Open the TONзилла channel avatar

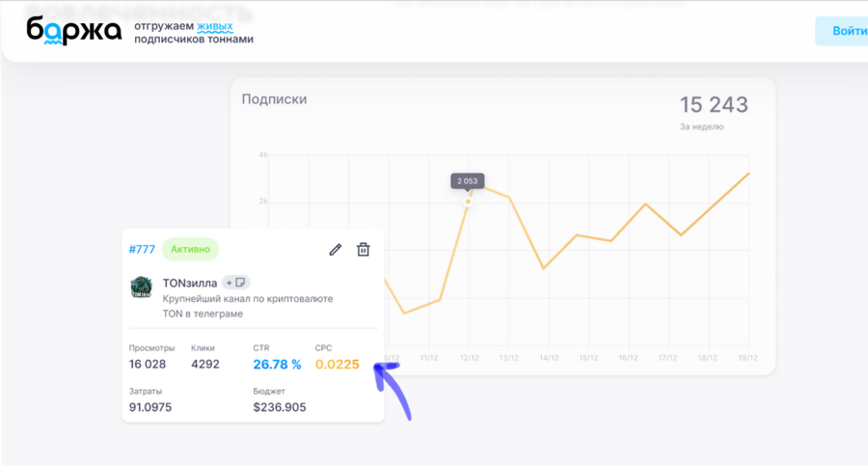[x=141, y=288]
